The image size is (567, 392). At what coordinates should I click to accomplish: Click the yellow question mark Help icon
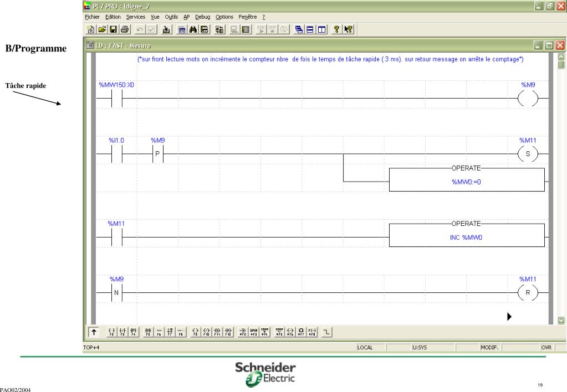pyautogui.click(x=336, y=30)
